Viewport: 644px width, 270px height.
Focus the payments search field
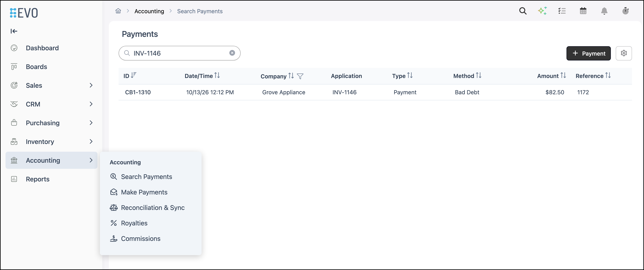[179, 53]
